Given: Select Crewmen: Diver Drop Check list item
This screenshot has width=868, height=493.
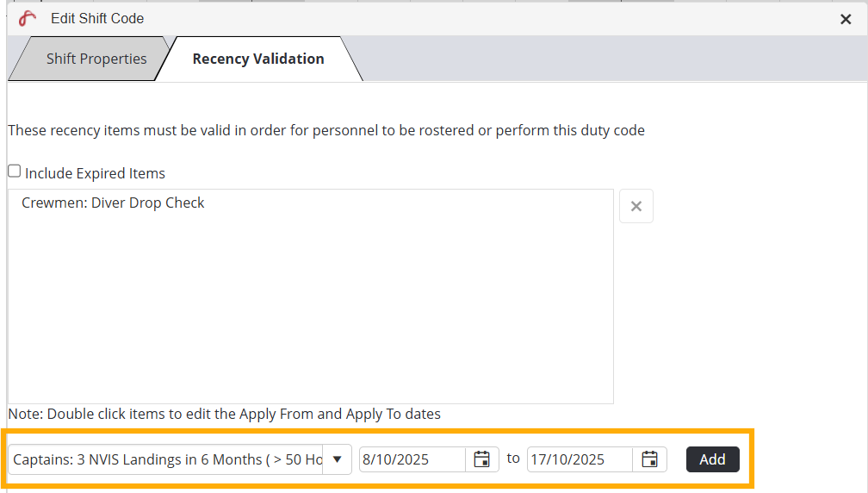Looking at the screenshot, I should pos(113,203).
